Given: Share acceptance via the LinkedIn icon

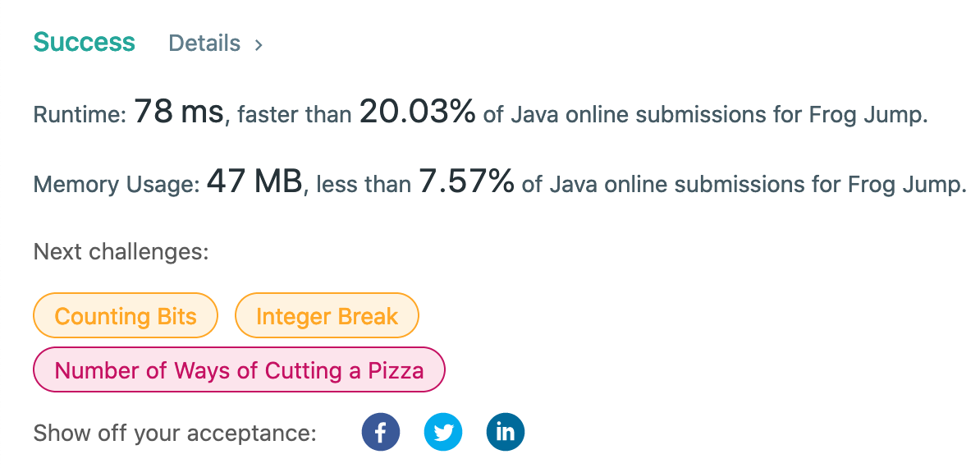Looking at the screenshot, I should 505,432.
